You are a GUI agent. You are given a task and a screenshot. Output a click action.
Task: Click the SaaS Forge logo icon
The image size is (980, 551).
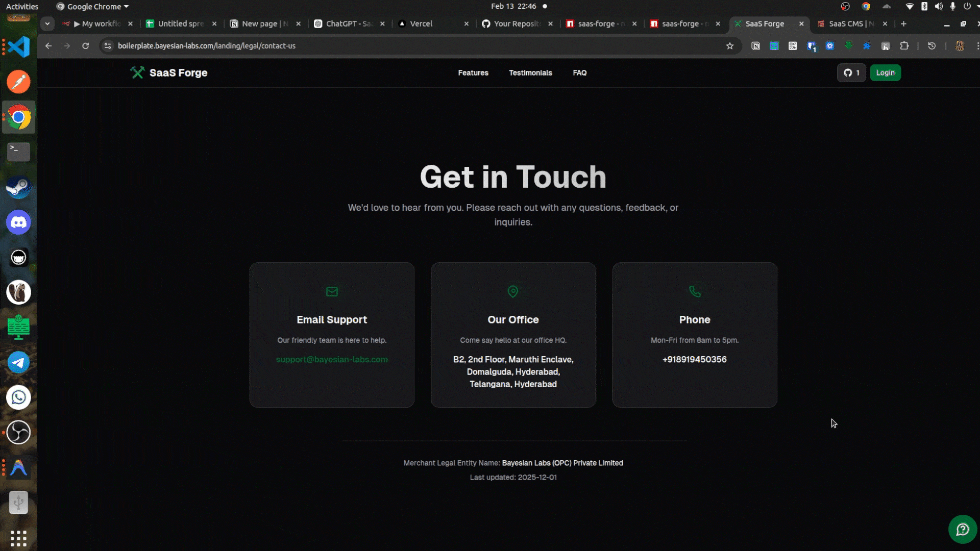137,72
